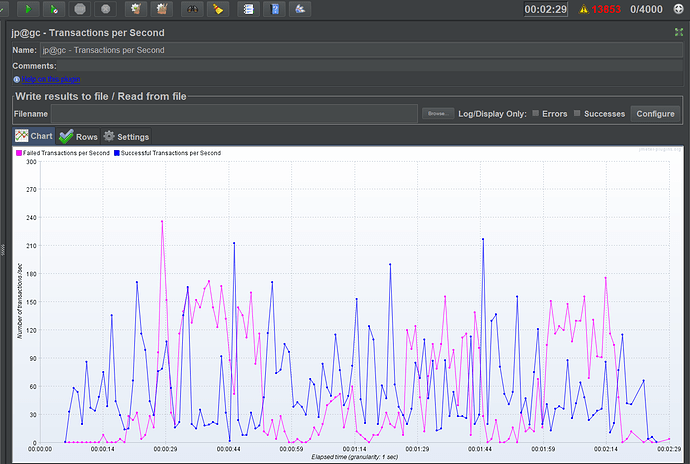Click the left split-pane divider handle
The height and width of the screenshot is (464, 690).
click(x=3, y=250)
